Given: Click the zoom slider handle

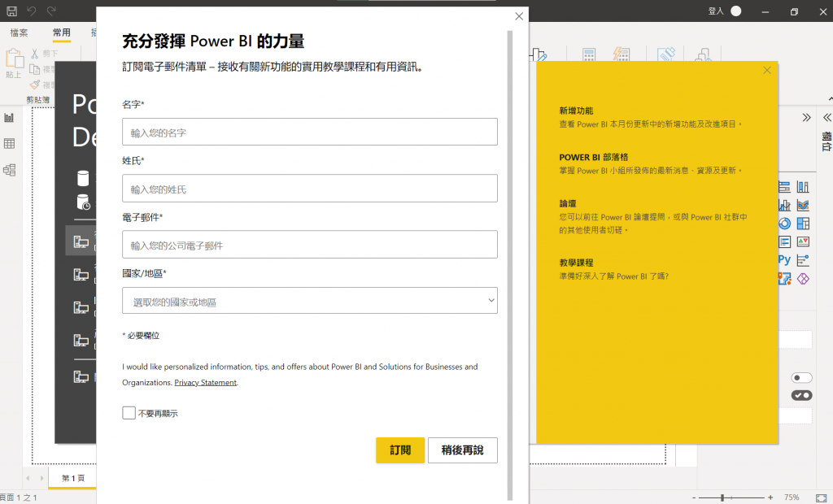Looking at the screenshot, I should tap(722, 497).
